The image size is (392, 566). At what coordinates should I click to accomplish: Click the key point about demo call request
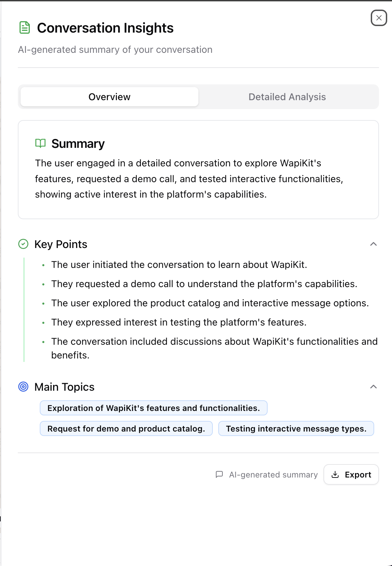(204, 284)
